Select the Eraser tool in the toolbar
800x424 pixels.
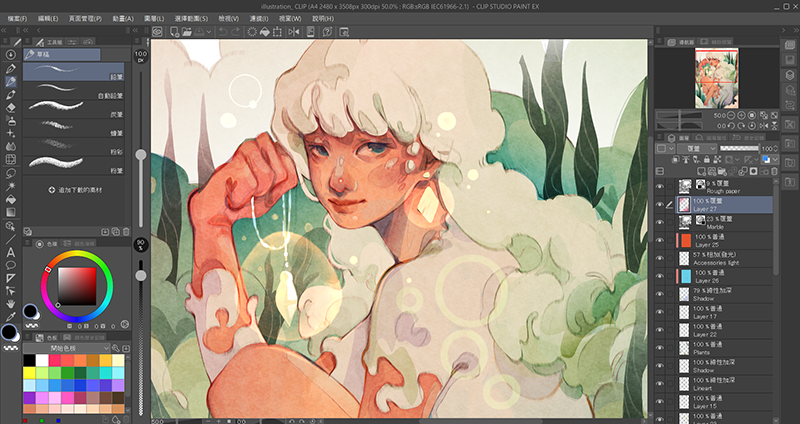coord(10,106)
